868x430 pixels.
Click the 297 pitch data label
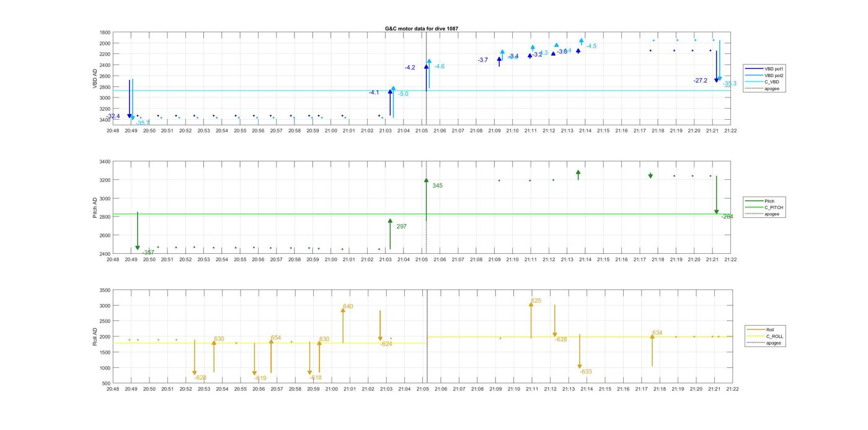(x=402, y=226)
